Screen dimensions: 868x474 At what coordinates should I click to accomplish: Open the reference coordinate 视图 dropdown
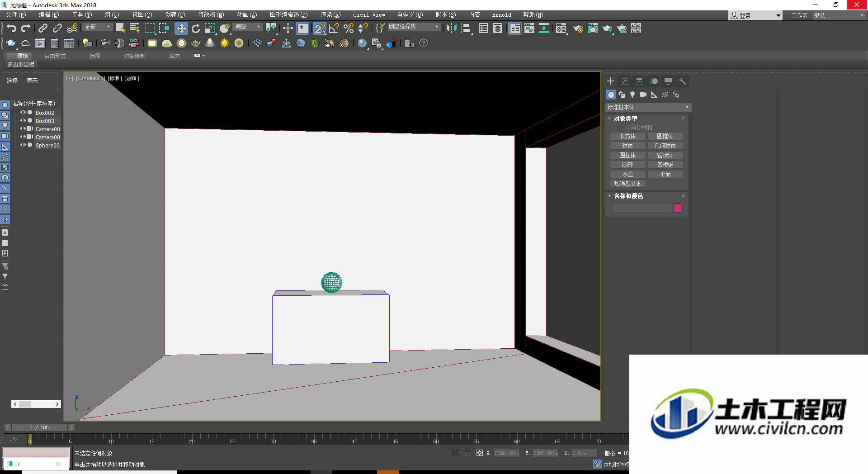tap(247, 27)
